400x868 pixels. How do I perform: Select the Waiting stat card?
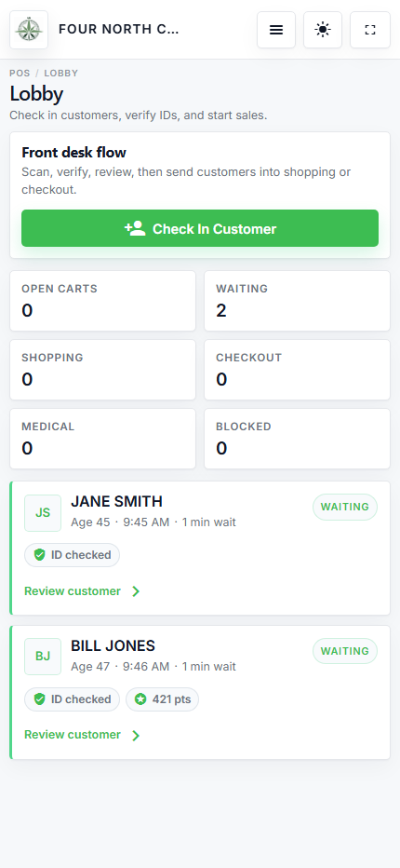click(297, 301)
